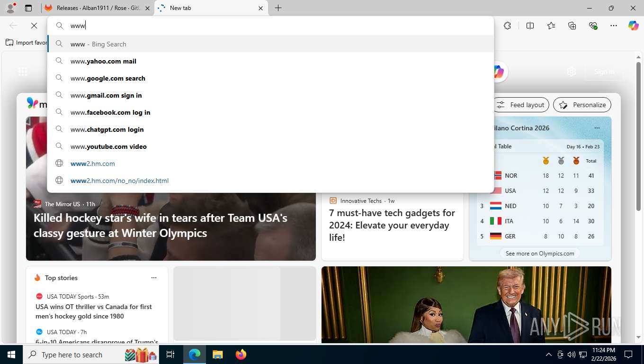This screenshot has width=644, height=364.
Task: Open the Settings and more ellipsis menu
Action: [x=614, y=26]
